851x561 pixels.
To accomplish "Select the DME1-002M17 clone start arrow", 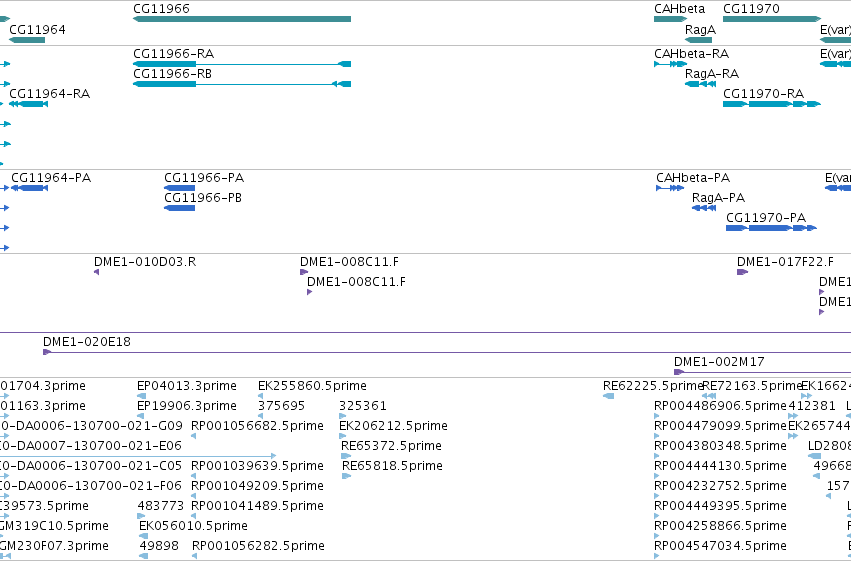I will 678,372.
